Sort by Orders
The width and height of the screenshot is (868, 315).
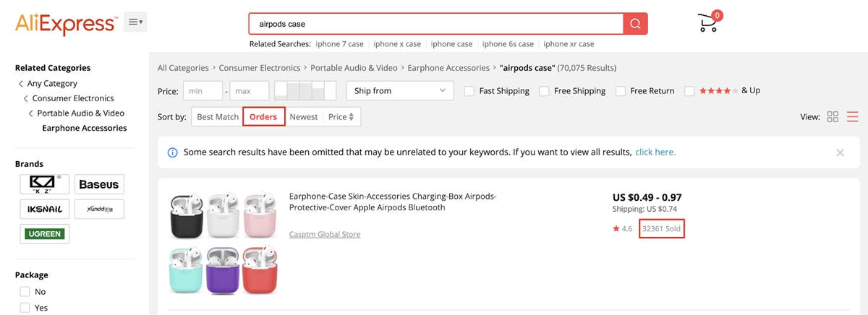pyautogui.click(x=263, y=117)
